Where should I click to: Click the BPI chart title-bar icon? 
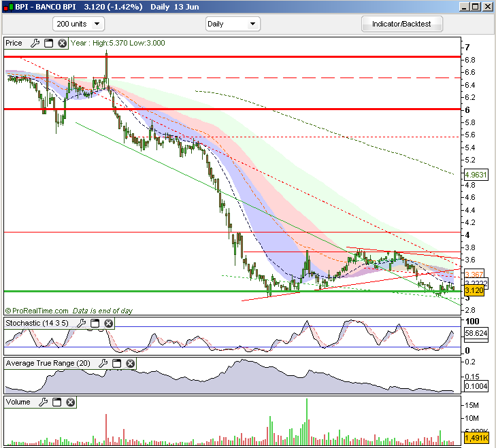(x=8, y=7)
